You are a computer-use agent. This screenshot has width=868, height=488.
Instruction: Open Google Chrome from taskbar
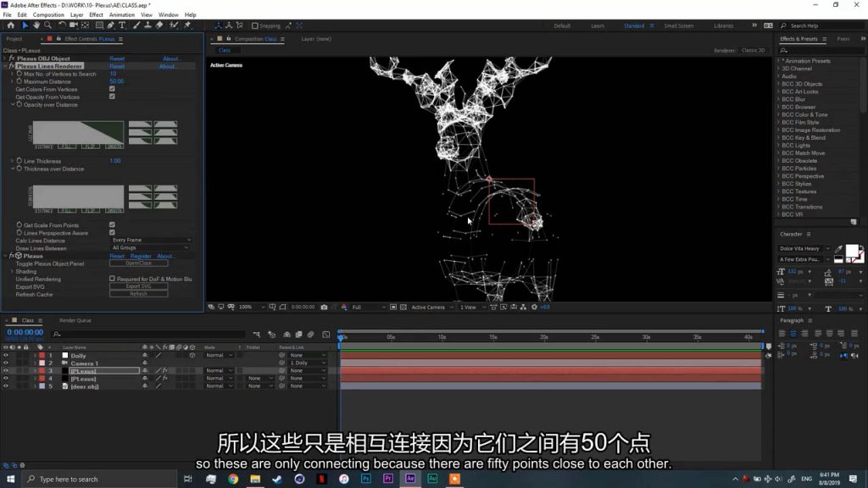[x=233, y=479]
